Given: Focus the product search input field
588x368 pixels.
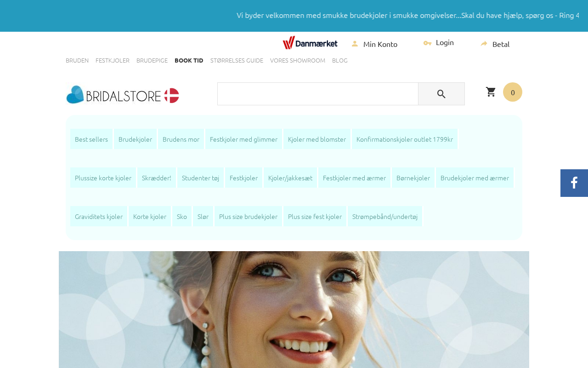Looking at the screenshot, I should tap(318, 94).
